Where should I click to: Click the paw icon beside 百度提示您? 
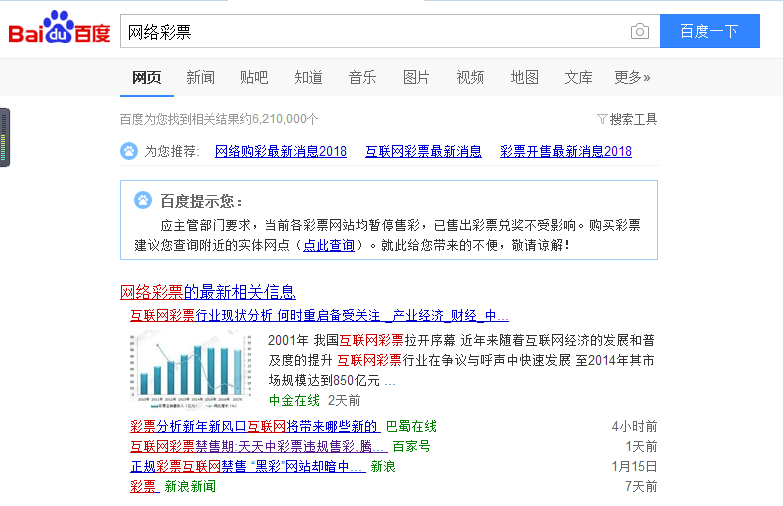tap(143, 200)
